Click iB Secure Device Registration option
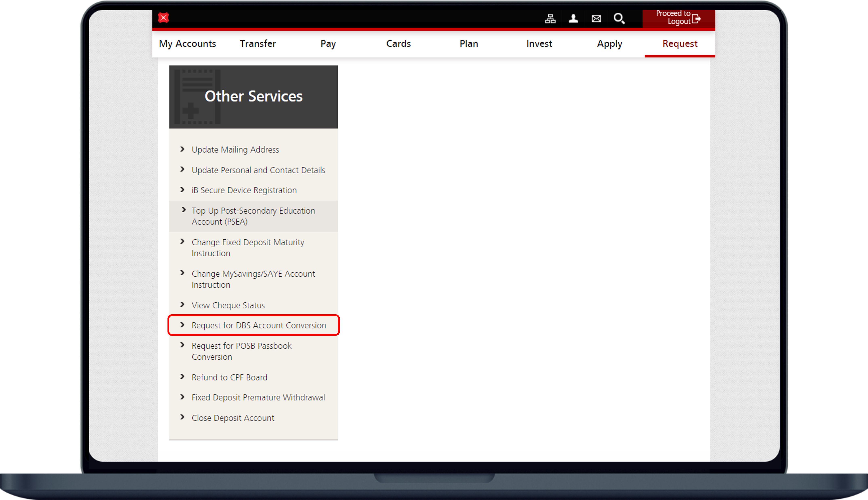Image resolution: width=868 pixels, height=500 pixels. point(244,190)
